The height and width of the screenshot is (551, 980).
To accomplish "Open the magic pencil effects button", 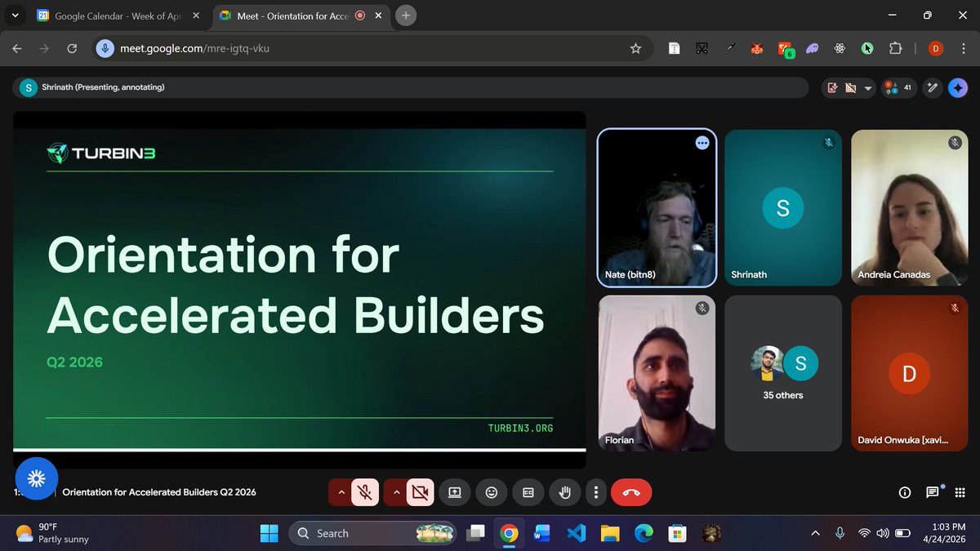I will point(933,87).
